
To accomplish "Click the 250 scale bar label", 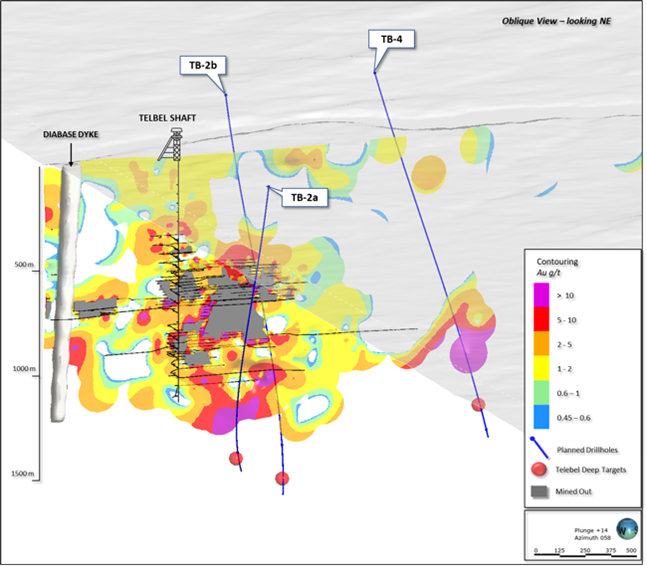I will point(585,550).
